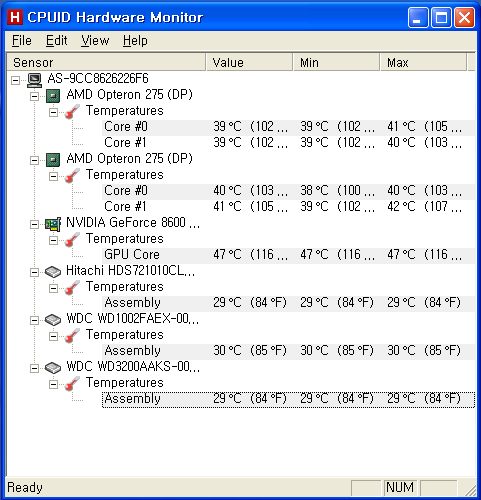481x500 pixels.
Task: Click the Hitachi HDS721010CL hard drive icon
Action: [x=53, y=272]
